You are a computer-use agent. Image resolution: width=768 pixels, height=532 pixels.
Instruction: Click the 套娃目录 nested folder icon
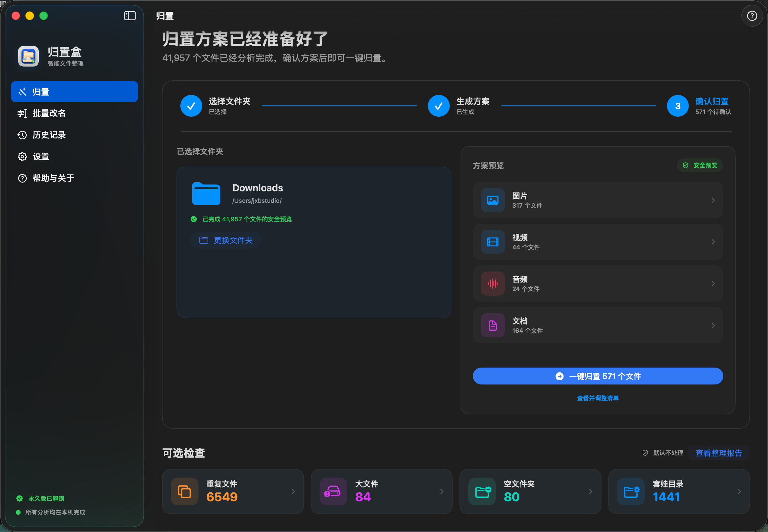(x=631, y=491)
